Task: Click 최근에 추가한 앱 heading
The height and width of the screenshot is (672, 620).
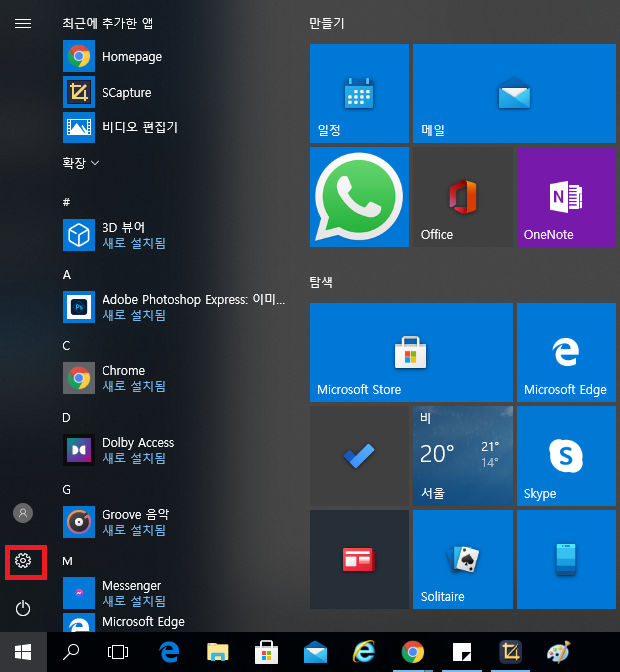Action: tap(107, 23)
